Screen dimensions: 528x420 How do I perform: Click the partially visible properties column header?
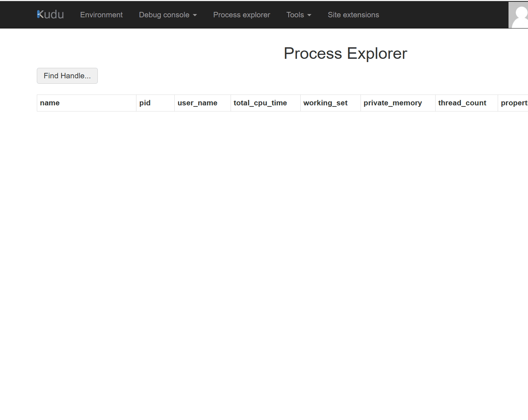(514, 103)
